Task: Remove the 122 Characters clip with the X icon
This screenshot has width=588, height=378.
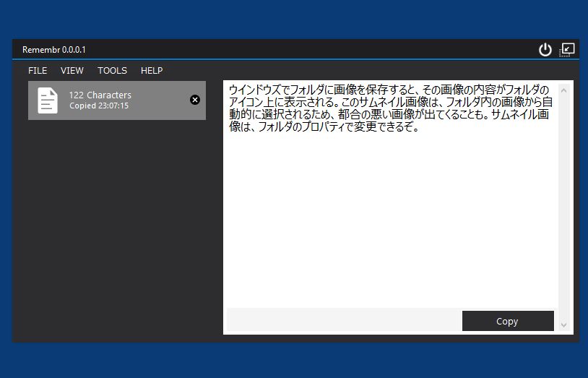Action: click(195, 100)
